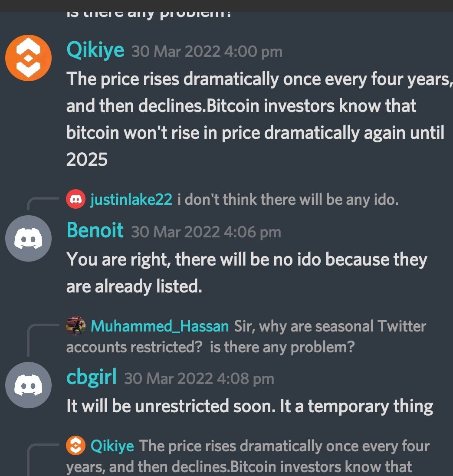Open justinlake22's username in reply preview
Image resolution: width=453 pixels, height=476 pixels.
pos(131,200)
